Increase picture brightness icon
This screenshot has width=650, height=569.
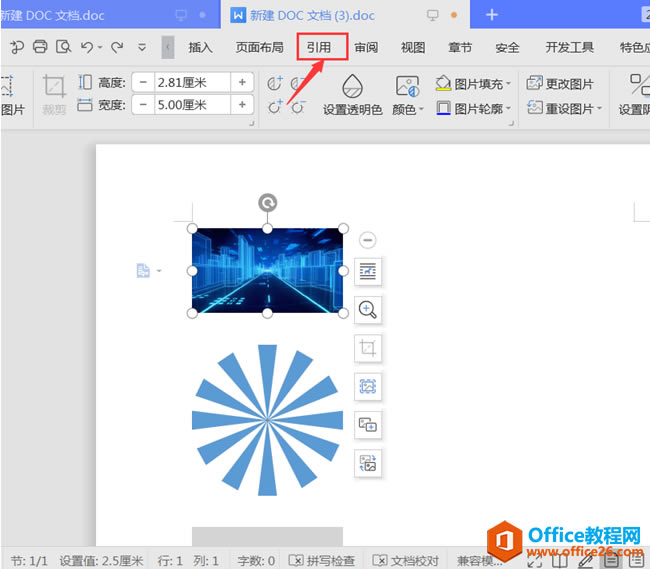pyautogui.click(x=274, y=107)
